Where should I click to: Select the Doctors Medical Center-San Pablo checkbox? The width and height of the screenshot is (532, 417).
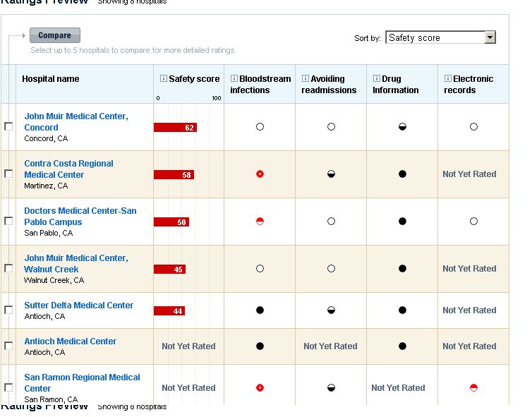[x=8, y=221]
